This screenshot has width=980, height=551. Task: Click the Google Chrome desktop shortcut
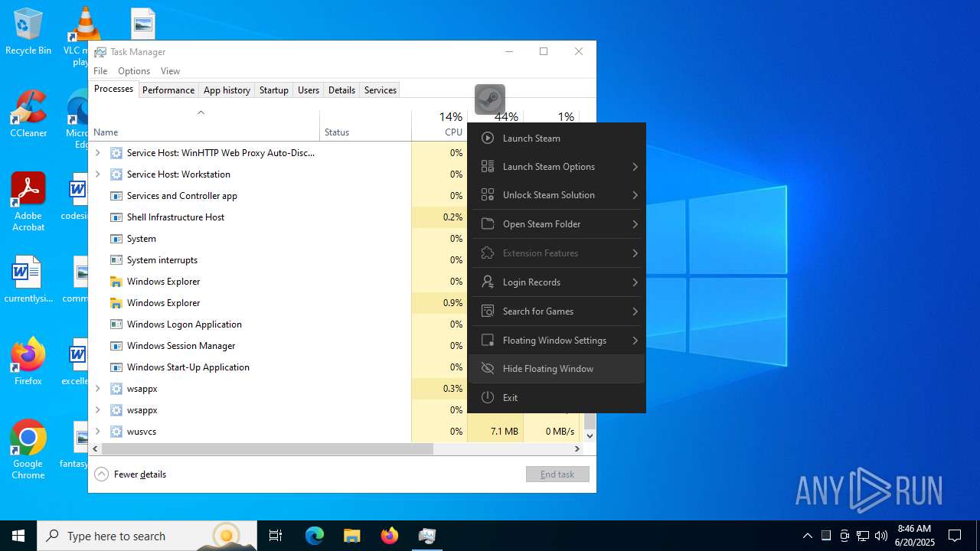(x=28, y=450)
